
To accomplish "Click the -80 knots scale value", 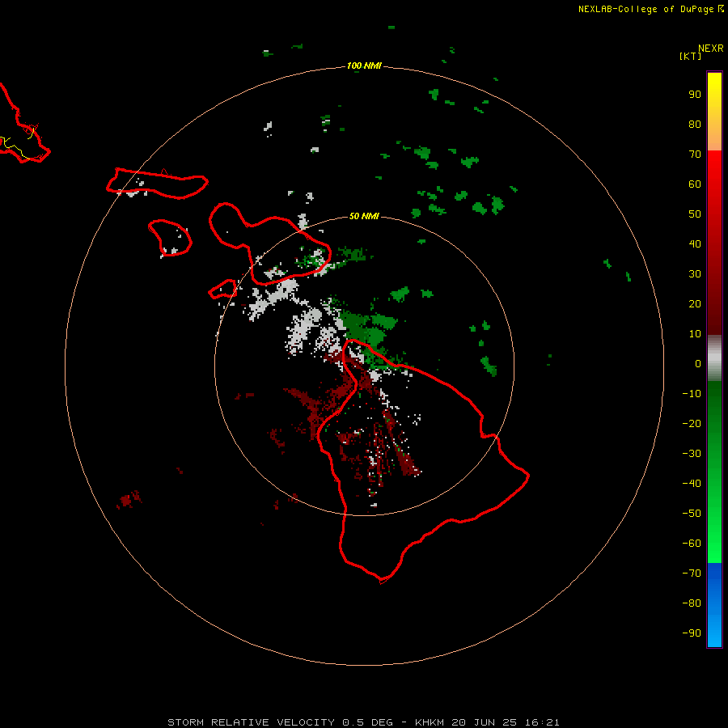I will click(x=692, y=603).
